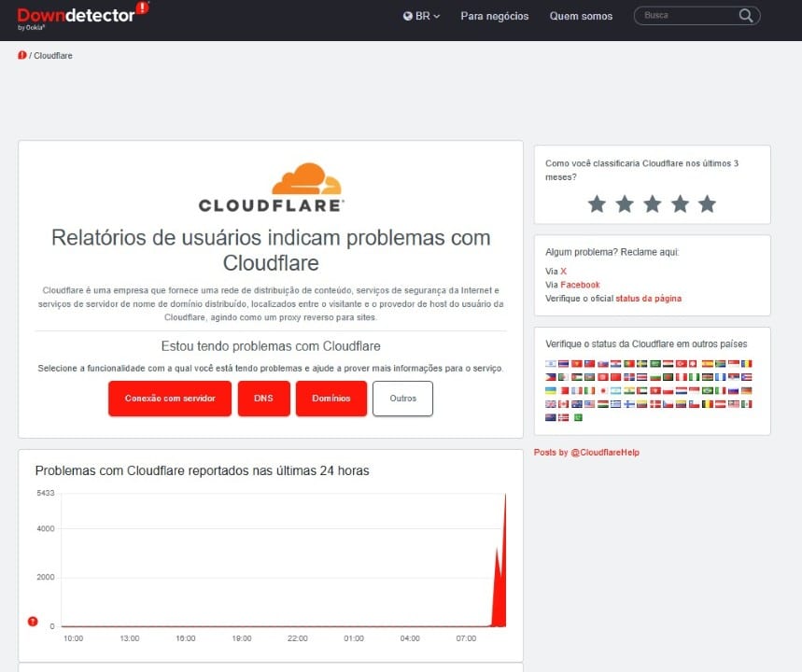This screenshot has width=802, height=672.
Task: Rate Cloudflare with one star
Action: click(597, 203)
